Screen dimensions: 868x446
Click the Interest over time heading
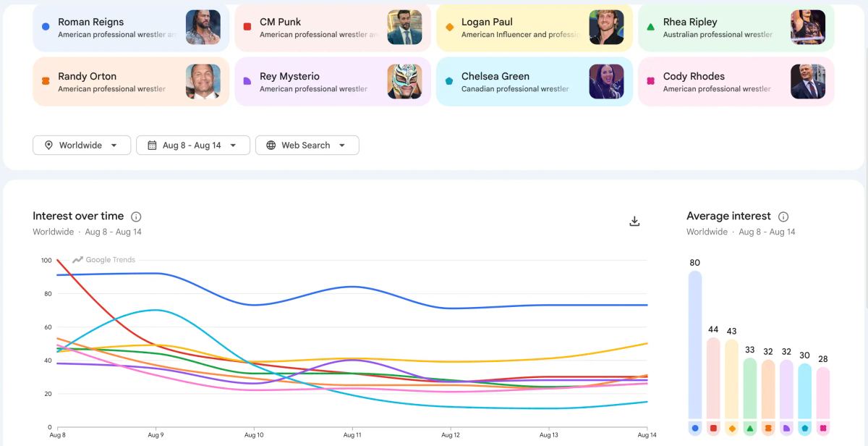coord(78,216)
